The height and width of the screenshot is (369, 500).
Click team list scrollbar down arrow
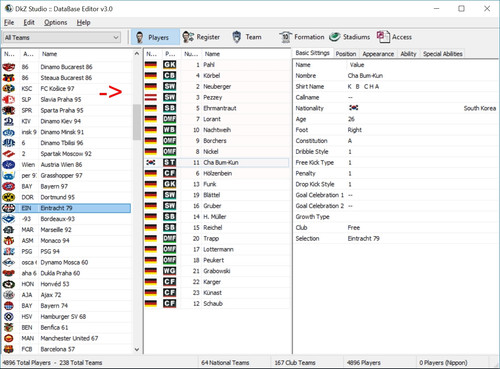point(137,350)
